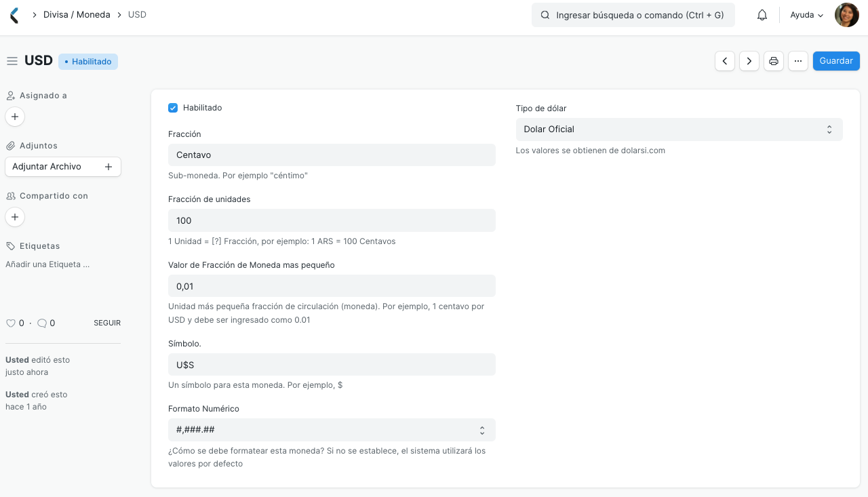Edit the smallest currency fraction value 0,01
The height and width of the screenshot is (497, 868).
click(x=332, y=286)
